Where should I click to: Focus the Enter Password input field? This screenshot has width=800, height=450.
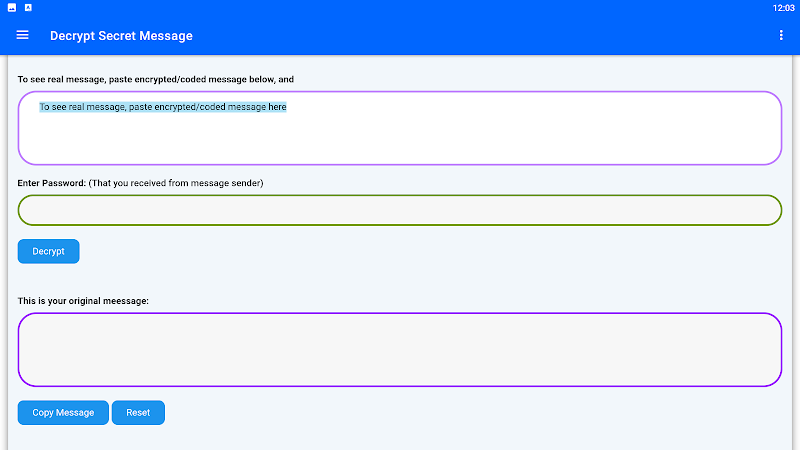400,210
